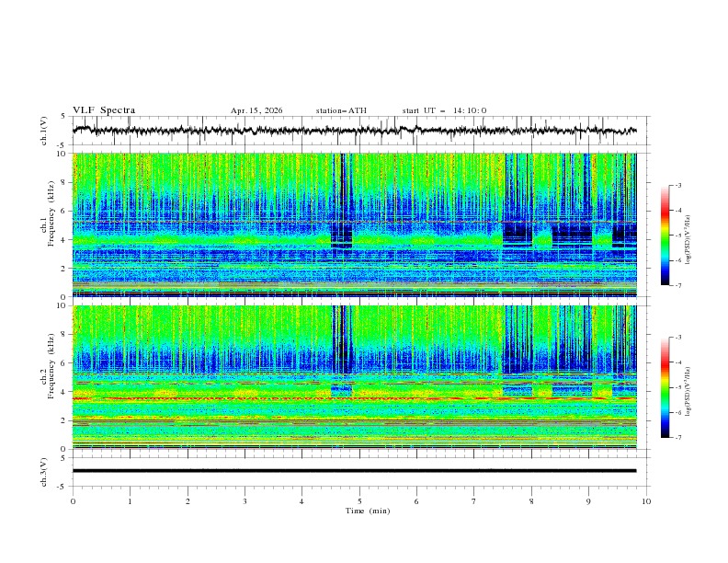Screen dimensions: 728x563
Task: Click time axis tick label '0'
Action: tap(73, 501)
